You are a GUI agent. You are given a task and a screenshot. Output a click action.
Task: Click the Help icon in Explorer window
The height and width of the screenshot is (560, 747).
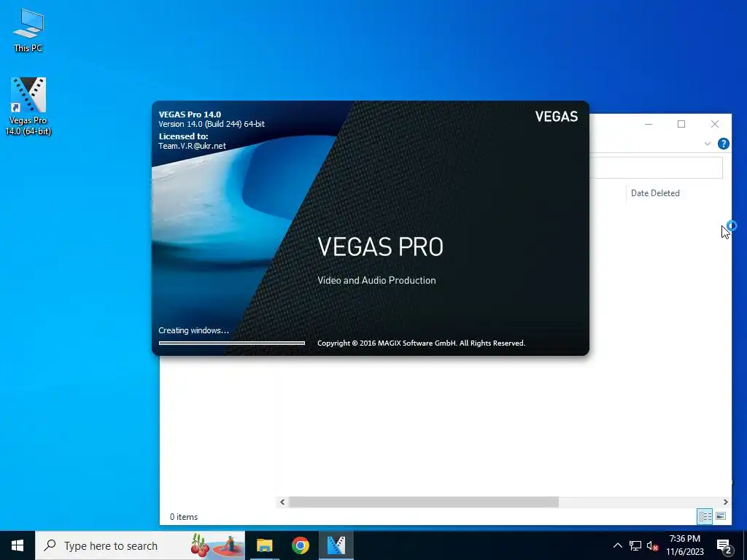[723, 144]
